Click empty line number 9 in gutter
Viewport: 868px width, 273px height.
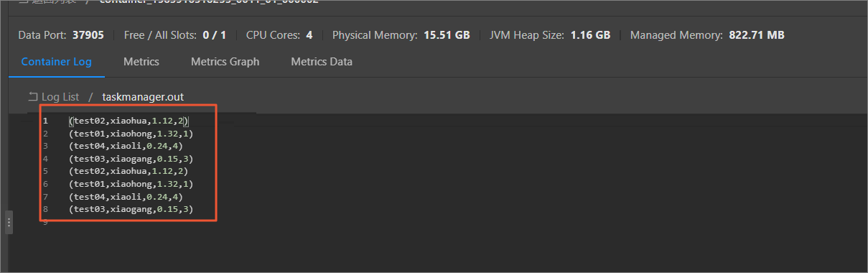(x=45, y=222)
